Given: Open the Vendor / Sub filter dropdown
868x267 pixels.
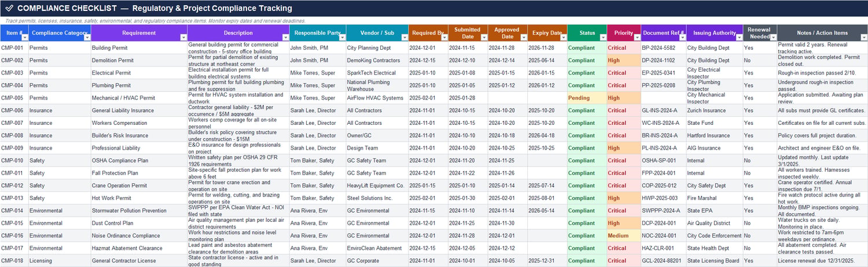Looking at the screenshot, I should (x=404, y=37).
